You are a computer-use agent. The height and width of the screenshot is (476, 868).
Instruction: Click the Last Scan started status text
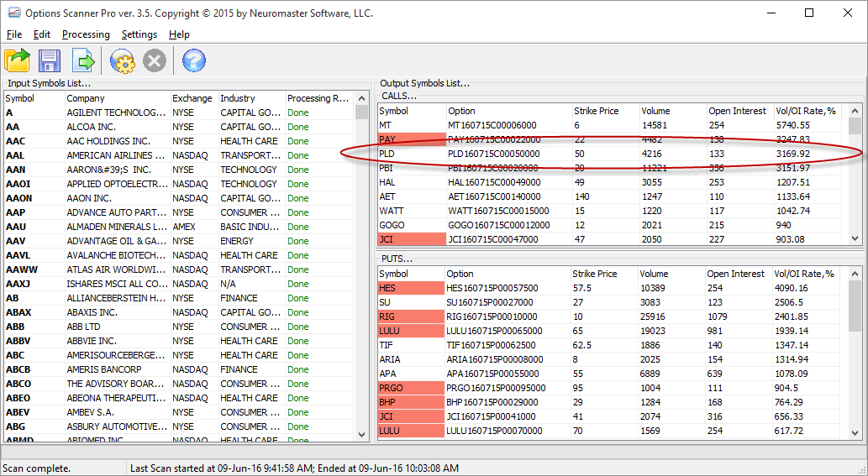click(x=294, y=468)
